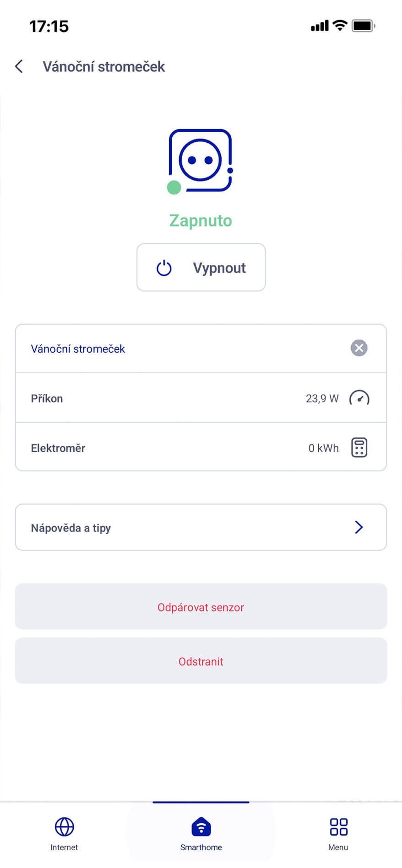Clear the device name with the X icon
This screenshot has height=868, width=402.
(x=359, y=348)
